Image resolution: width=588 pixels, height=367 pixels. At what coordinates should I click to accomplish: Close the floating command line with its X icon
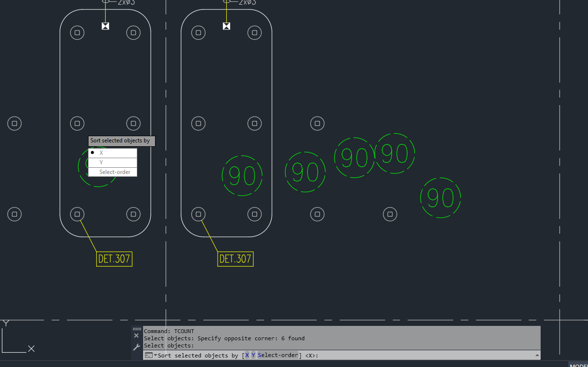pyautogui.click(x=136, y=335)
